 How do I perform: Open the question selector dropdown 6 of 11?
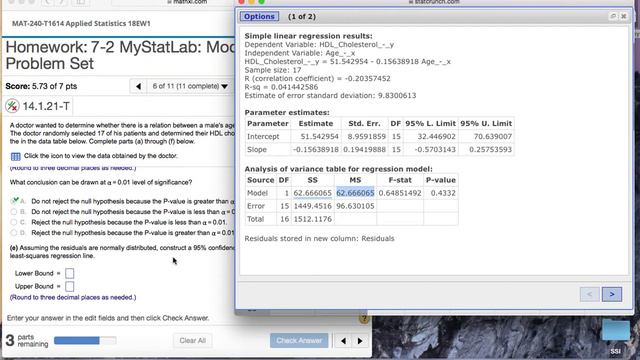[190, 86]
